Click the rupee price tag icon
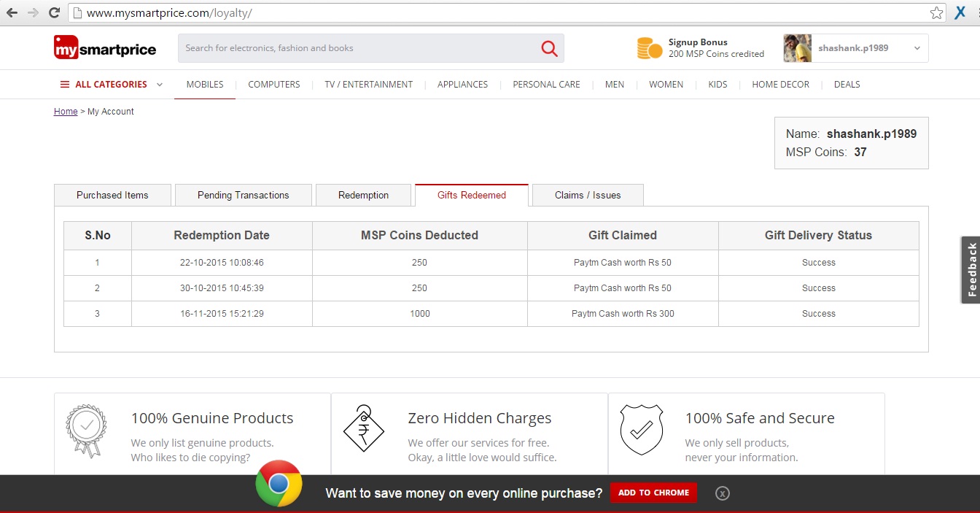The image size is (980, 513). click(363, 428)
